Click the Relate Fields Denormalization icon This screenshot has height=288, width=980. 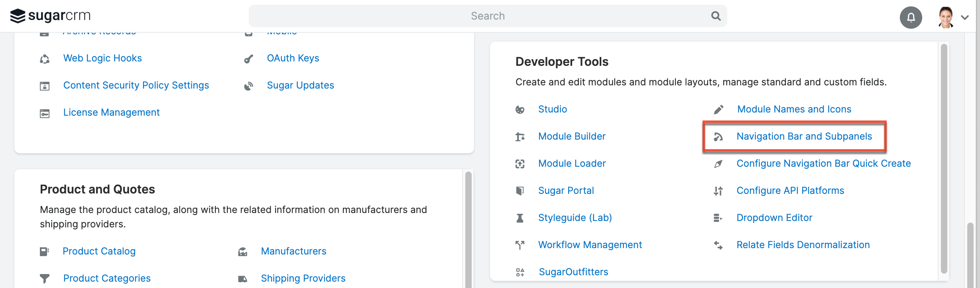(x=718, y=245)
